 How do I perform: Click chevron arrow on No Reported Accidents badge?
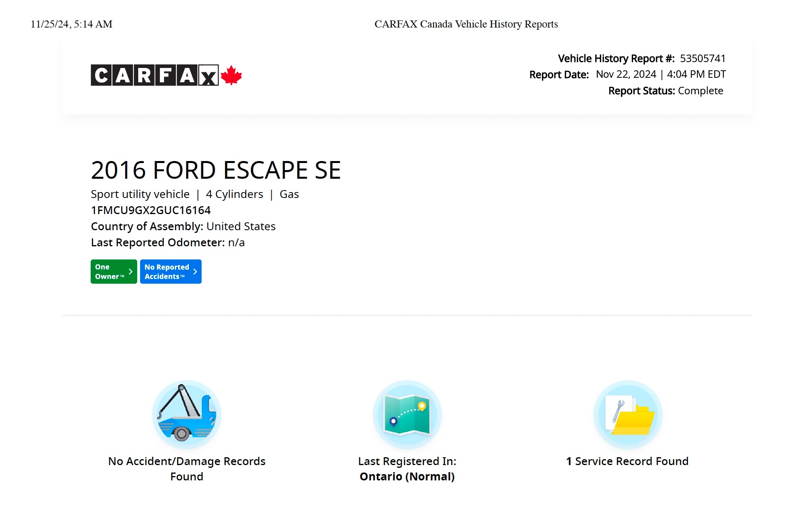click(195, 271)
